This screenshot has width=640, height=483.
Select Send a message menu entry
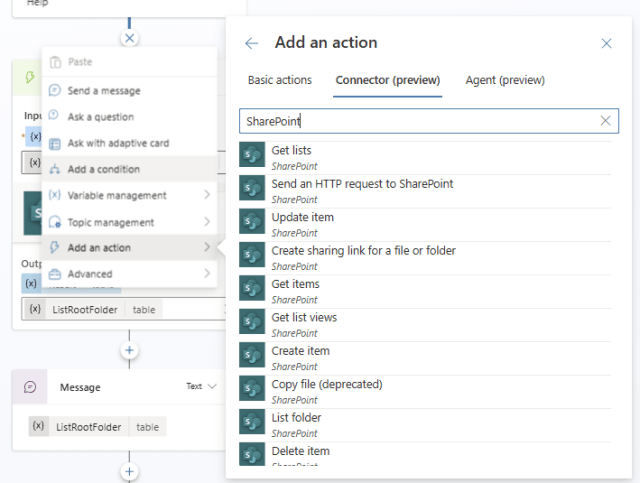click(104, 91)
